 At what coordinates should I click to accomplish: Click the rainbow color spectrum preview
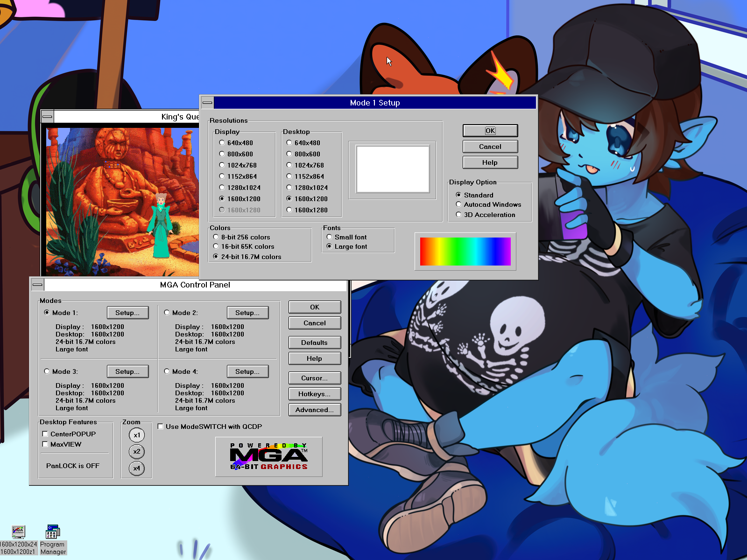465,252
